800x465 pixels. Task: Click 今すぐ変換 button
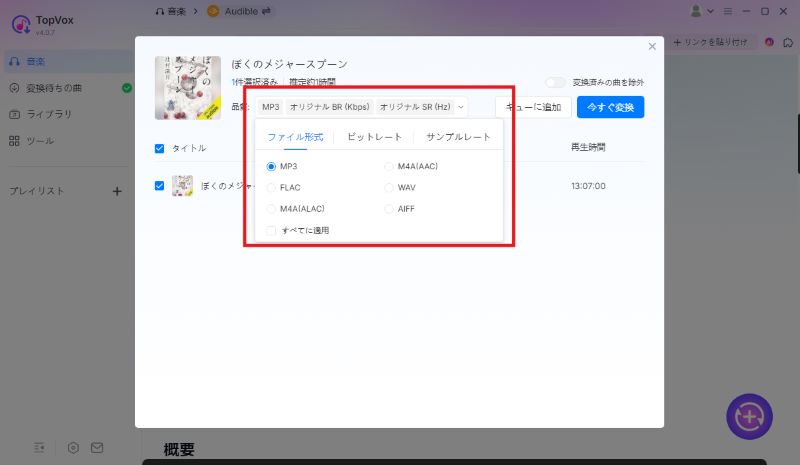[x=610, y=107]
